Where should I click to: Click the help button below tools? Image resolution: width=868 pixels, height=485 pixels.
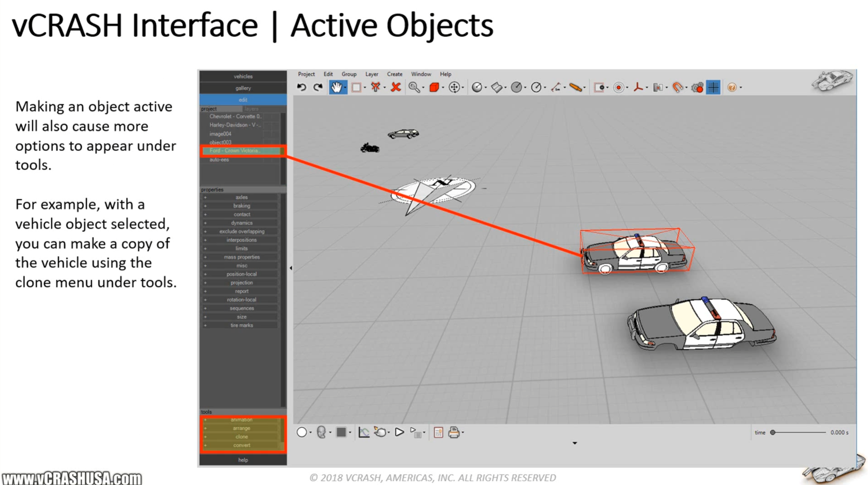tap(243, 460)
